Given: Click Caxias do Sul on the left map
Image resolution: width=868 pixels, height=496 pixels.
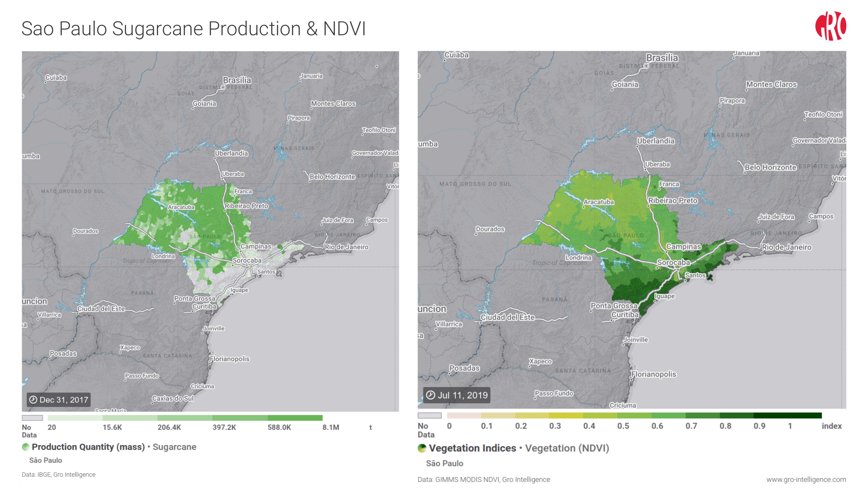Looking at the screenshot, I should [x=173, y=399].
